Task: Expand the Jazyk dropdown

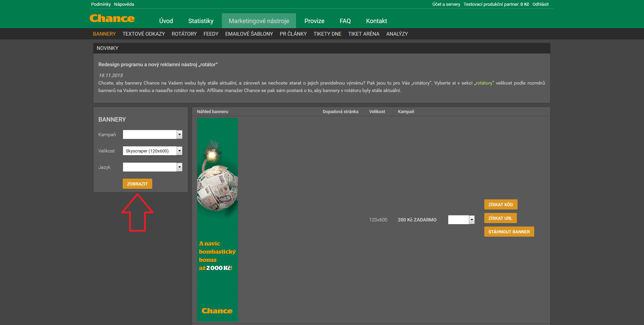Action: [x=153, y=167]
